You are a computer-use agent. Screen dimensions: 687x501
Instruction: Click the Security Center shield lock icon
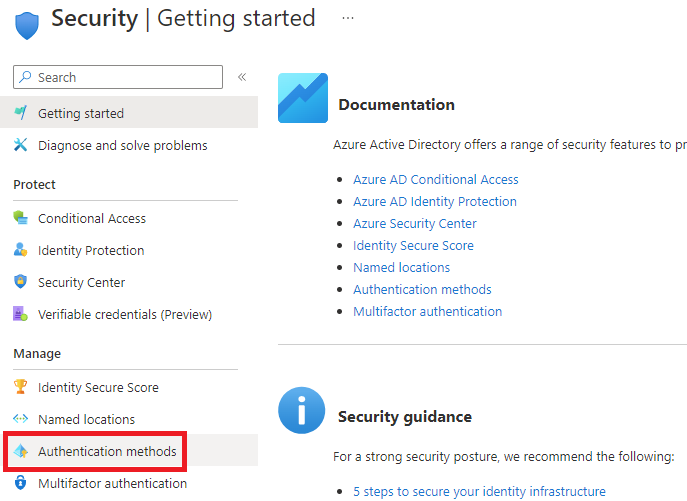(x=20, y=282)
